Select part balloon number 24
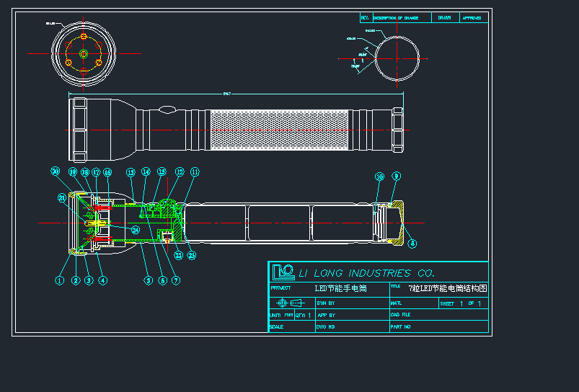The height and width of the screenshot is (392, 579). (x=134, y=230)
